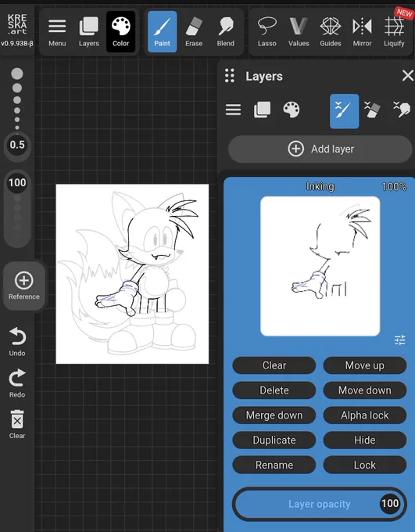The width and height of the screenshot is (415, 532).
Task: Move Inking layer down
Action: 365,390
